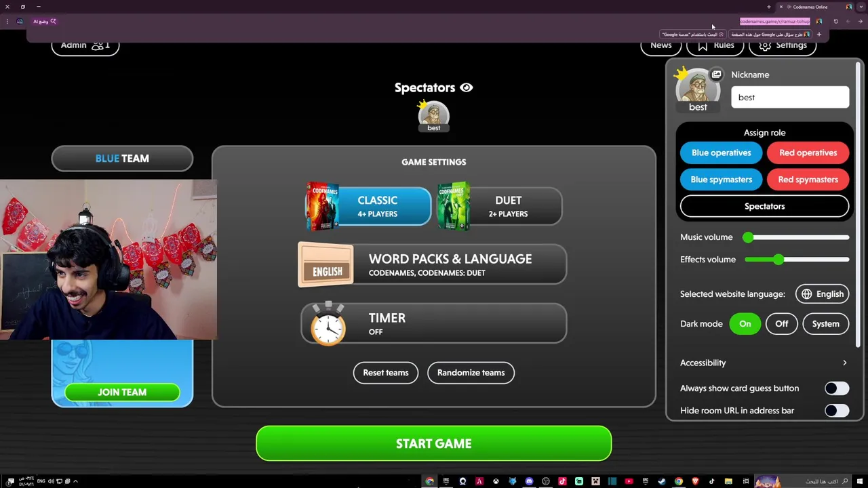Select Duet 2+ players mode
This screenshot has height=488, width=868.
click(x=500, y=207)
